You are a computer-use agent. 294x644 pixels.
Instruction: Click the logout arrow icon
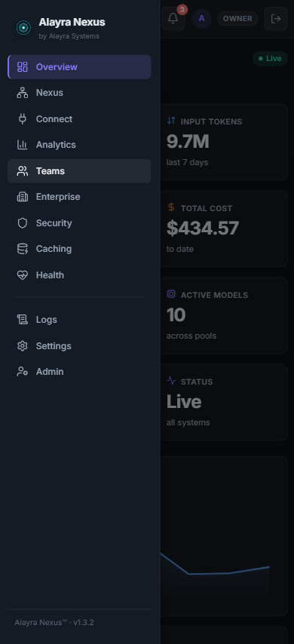click(x=276, y=19)
